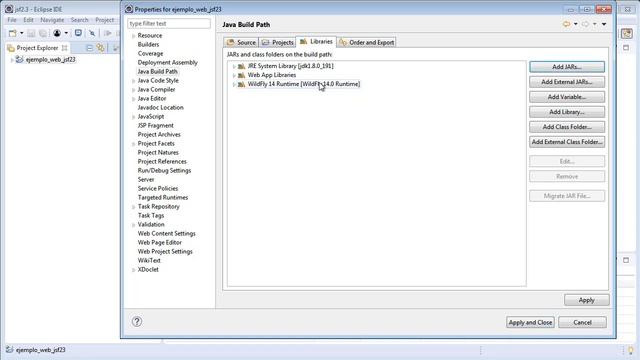Click the JRE System Library icon
This screenshot has height=360, width=640.
[241, 66]
